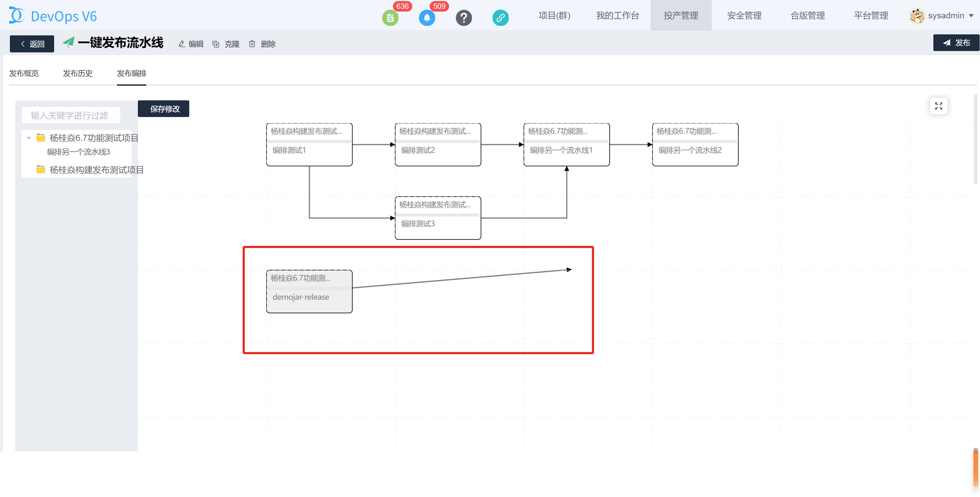980x497 pixels.
Task: Collapse the 杨桂焱6.7功能测试项目 tree folder
Action: [29, 138]
